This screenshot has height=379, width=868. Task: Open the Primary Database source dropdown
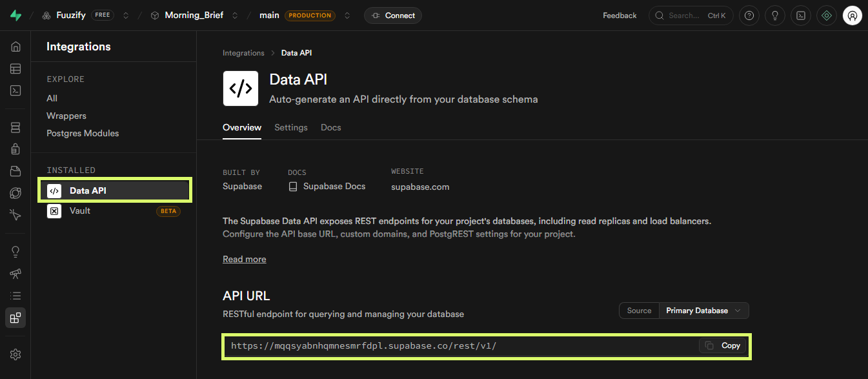(703, 311)
